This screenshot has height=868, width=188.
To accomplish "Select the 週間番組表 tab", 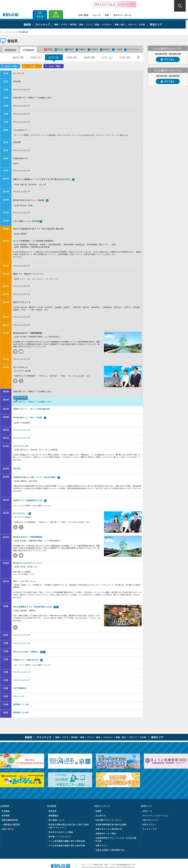I will pos(10,50).
